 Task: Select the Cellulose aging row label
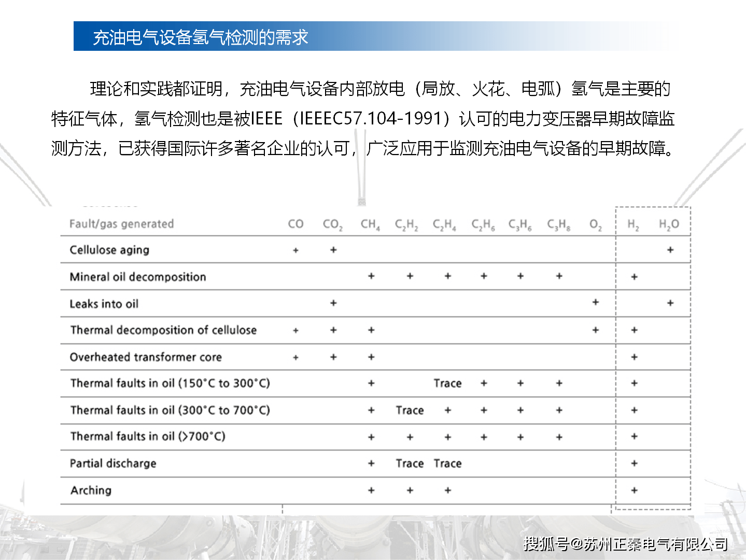[x=109, y=250]
